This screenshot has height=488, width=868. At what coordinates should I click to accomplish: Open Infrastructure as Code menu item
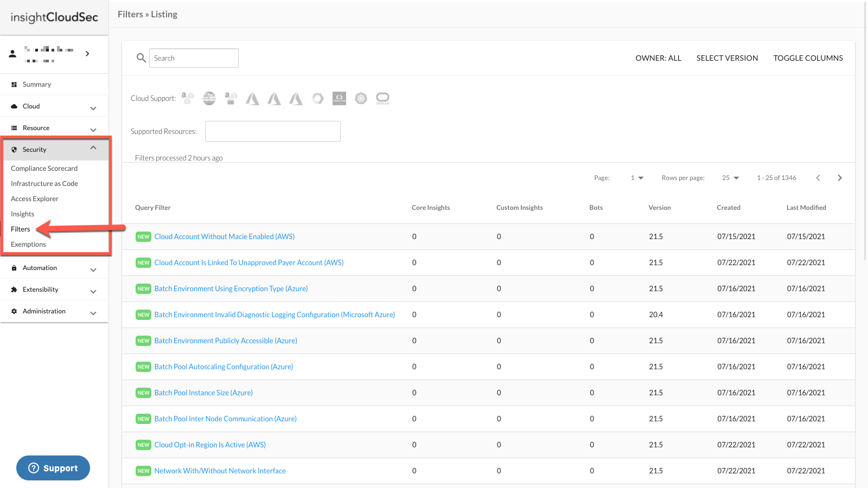pyautogui.click(x=44, y=184)
